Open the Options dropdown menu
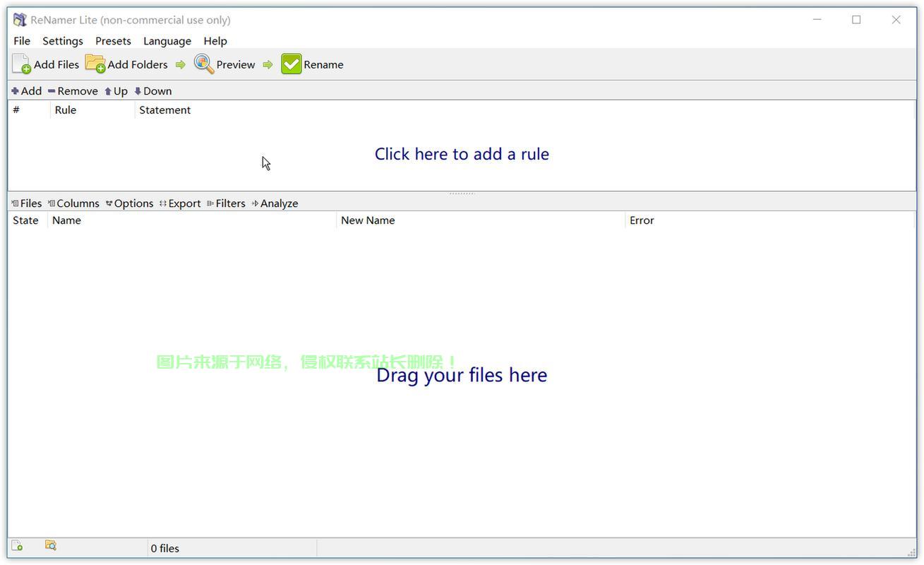The width and height of the screenshot is (924, 565). tap(130, 203)
